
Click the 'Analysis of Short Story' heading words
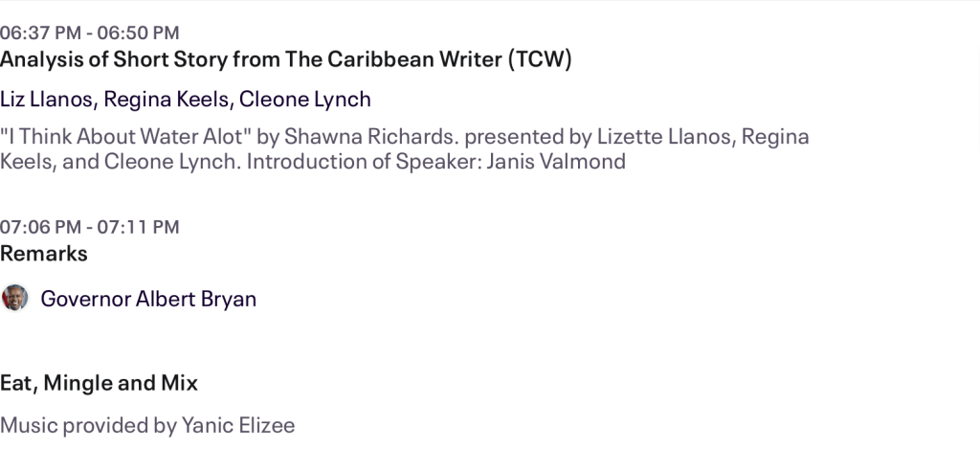coord(115,59)
